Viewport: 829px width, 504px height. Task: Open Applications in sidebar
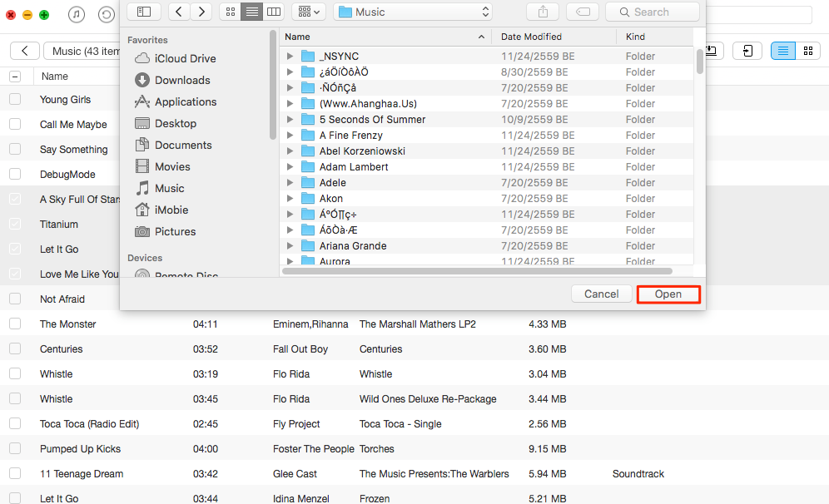tap(176, 102)
